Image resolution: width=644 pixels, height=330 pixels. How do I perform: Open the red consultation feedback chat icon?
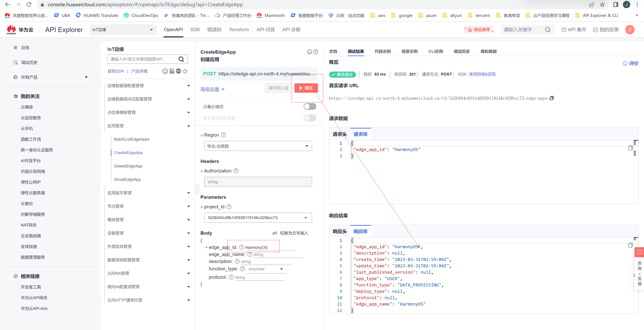639,252
